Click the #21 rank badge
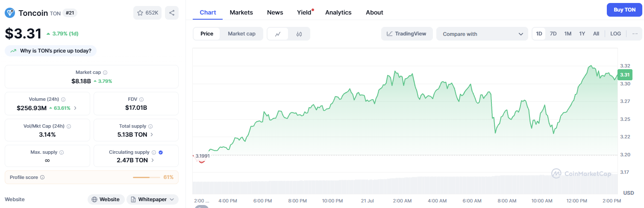The image size is (644, 208). 70,13
